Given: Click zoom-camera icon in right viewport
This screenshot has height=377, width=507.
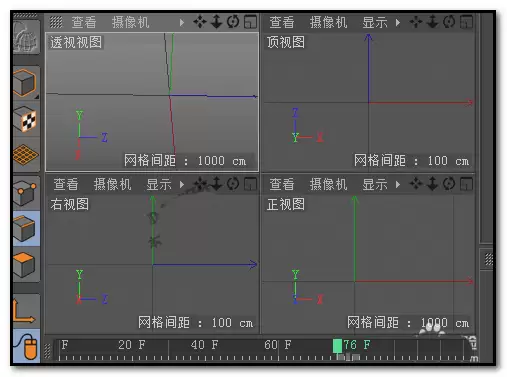Looking at the screenshot, I should (216, 184).
